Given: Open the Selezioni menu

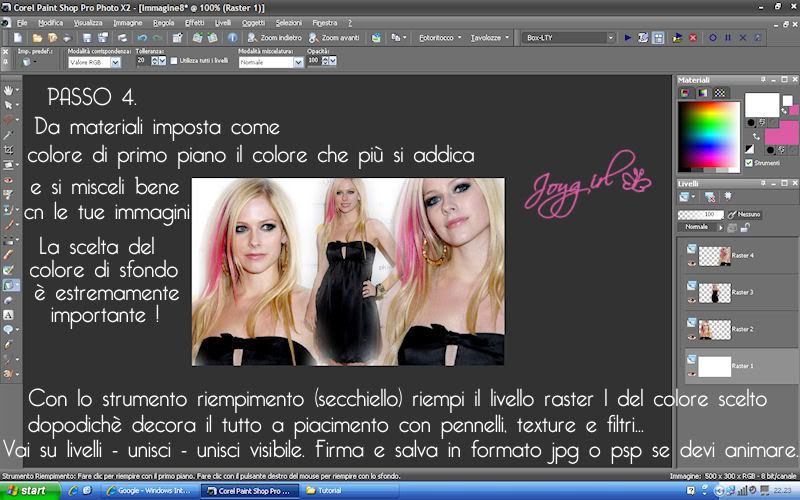Looking at the screenshot, I should pyautogui.click(x=289, y=23).
